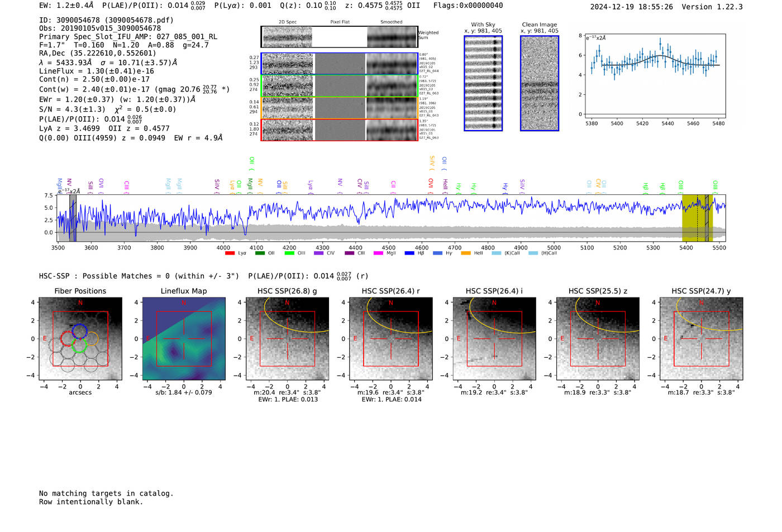Select the Cont(n) = 2.50 line
Screen dimensions: 782x532
(94, 80)
